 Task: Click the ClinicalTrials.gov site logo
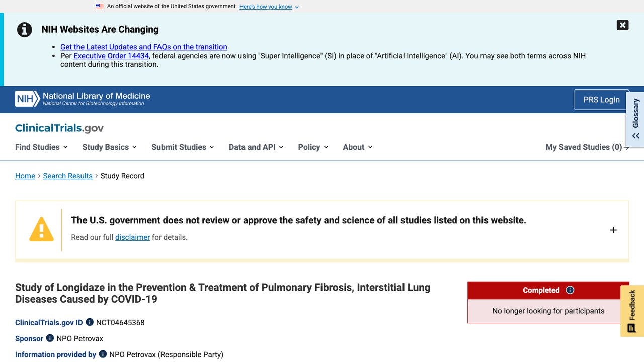[x=59, y=128]
